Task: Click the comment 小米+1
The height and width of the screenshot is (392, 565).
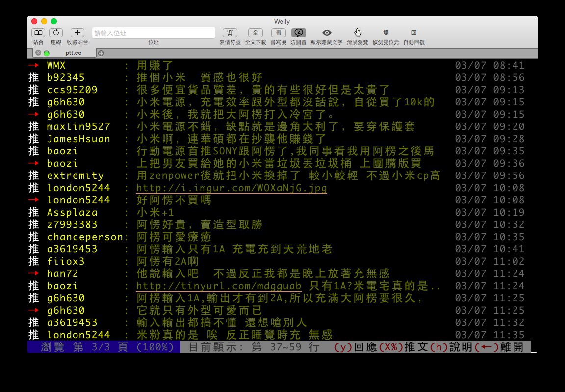Action: [155, 212]
